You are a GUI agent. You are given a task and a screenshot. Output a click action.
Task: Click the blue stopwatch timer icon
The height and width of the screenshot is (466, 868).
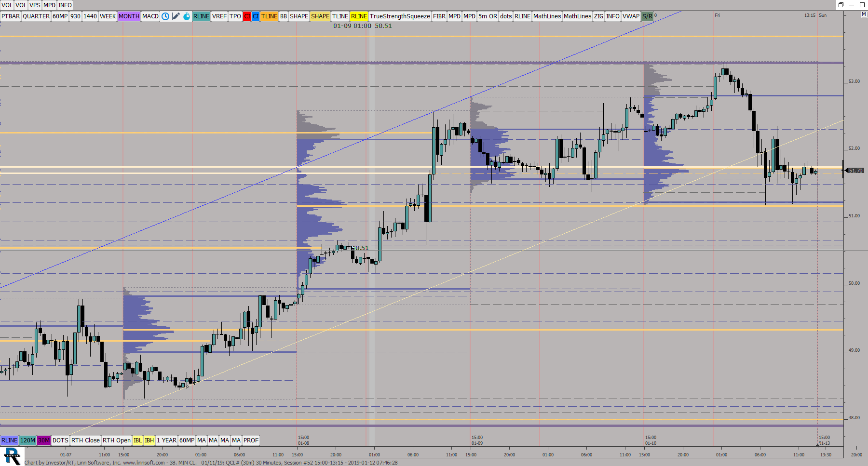tap(187, 16)
